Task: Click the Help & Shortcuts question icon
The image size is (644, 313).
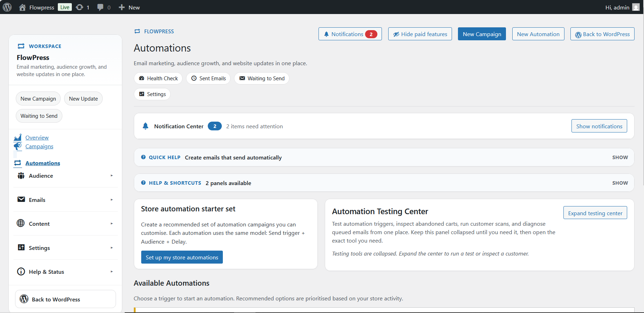Action: click(143, 183)
